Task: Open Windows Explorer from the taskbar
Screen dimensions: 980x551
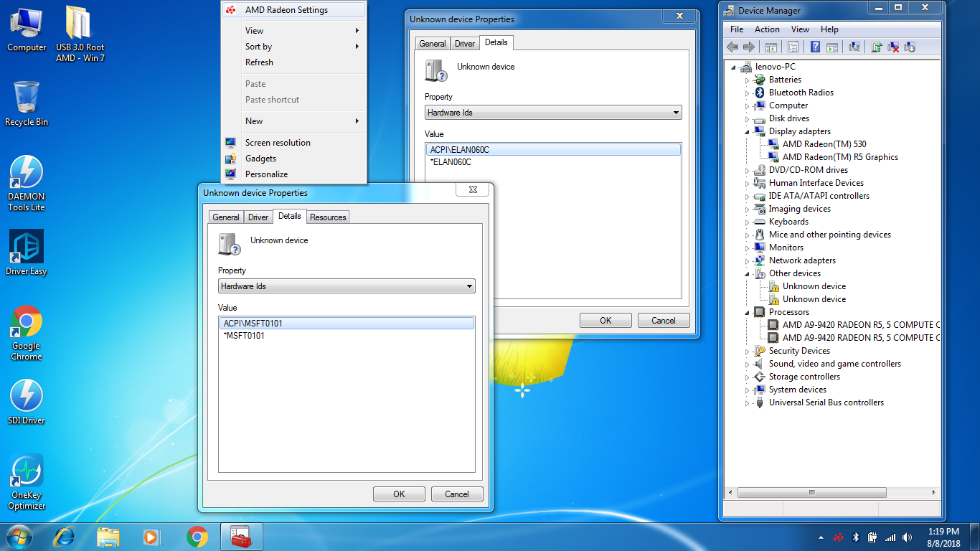Action: point(108,536)
